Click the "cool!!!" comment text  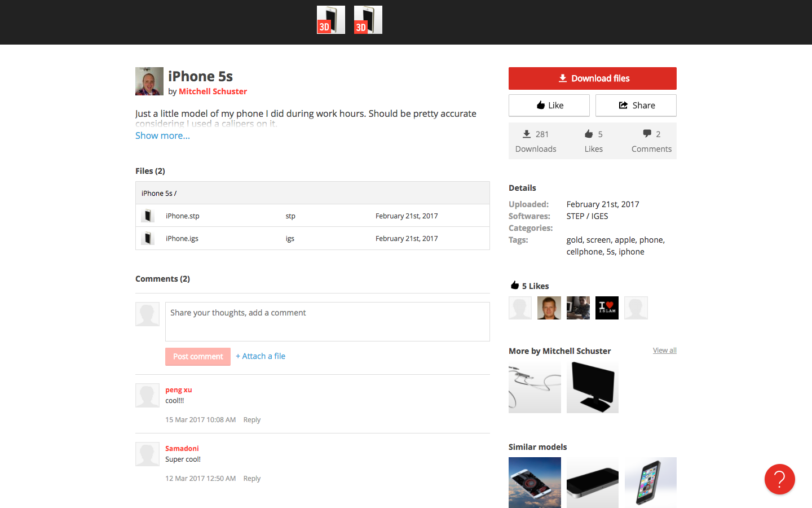point(174,401)
